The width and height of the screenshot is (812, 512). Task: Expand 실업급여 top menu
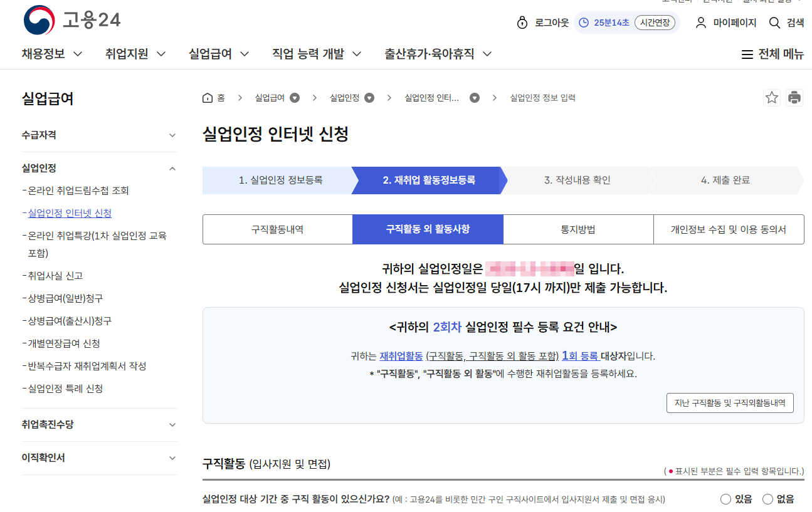point(219,54)
